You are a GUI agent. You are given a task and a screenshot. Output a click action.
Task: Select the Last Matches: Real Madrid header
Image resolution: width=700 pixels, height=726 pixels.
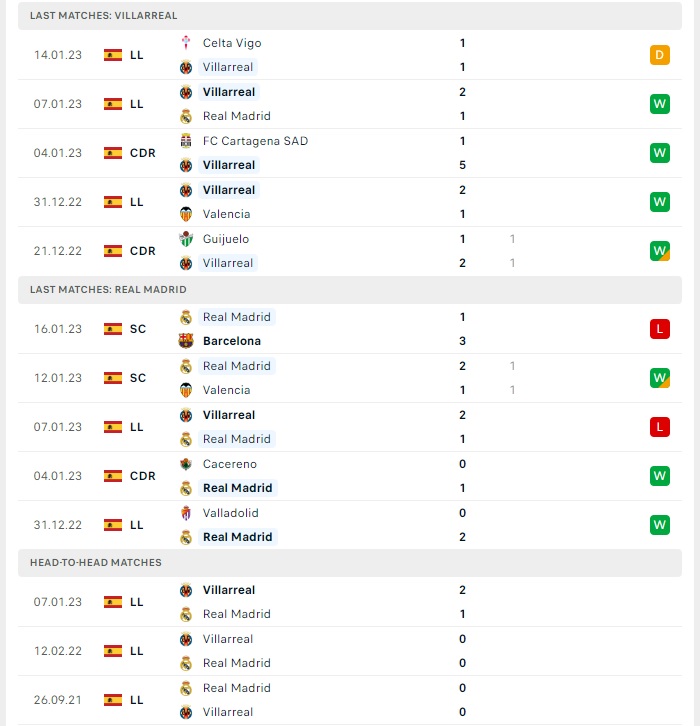350,290
